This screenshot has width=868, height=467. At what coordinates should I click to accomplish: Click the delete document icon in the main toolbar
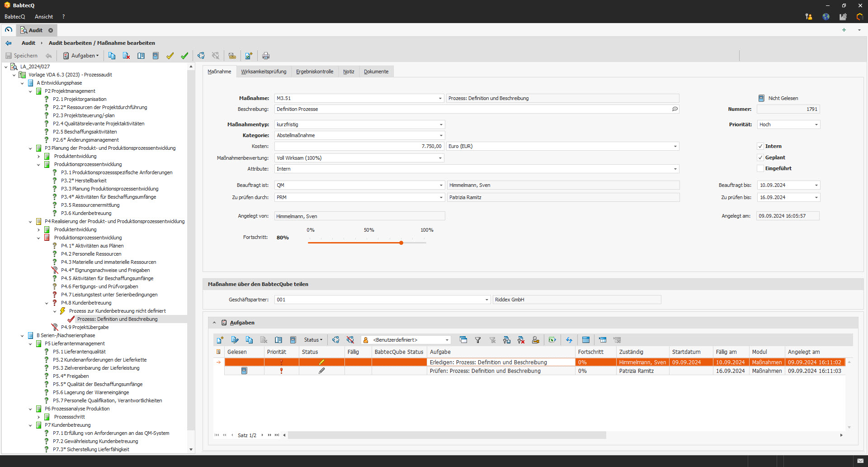(x=126, y=56)
